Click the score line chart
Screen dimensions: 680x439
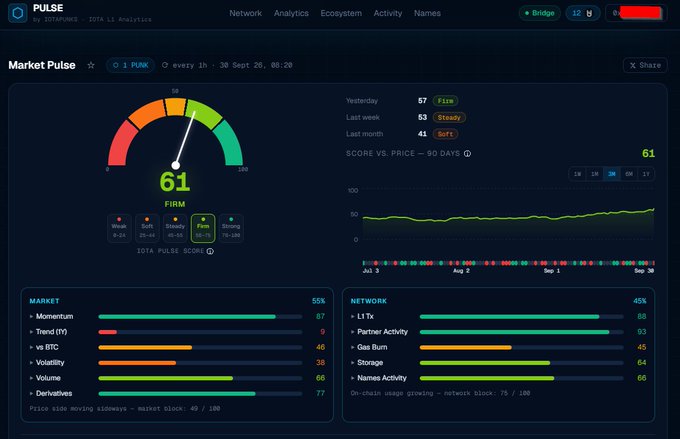coord(508,216)
